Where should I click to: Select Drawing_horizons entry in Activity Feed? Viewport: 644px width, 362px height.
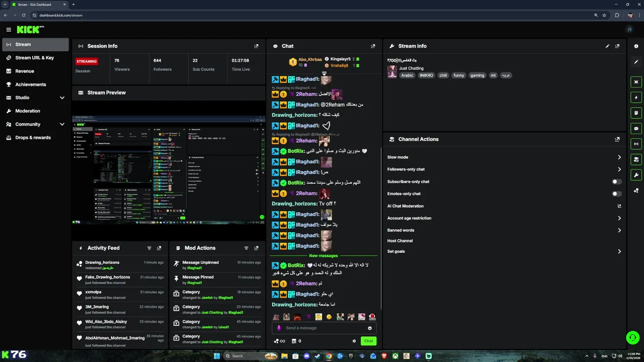point(119,265)
